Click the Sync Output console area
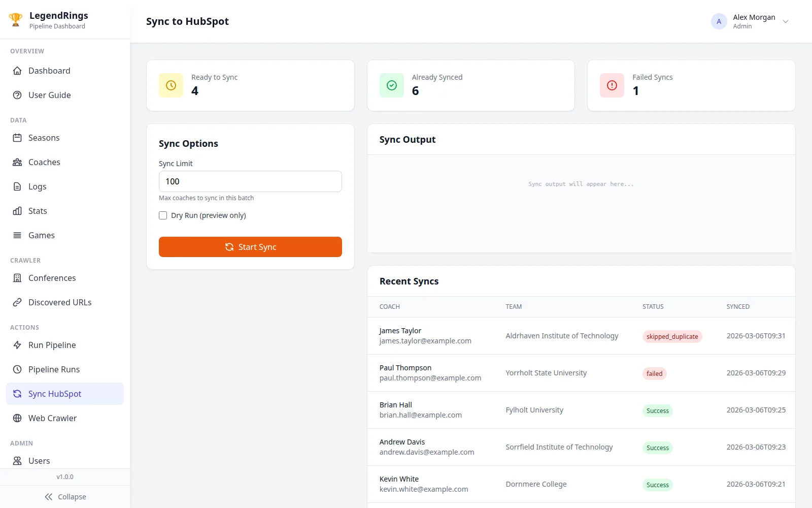The height and width of the screenshot is (508, 812). (x=581, y=204)
